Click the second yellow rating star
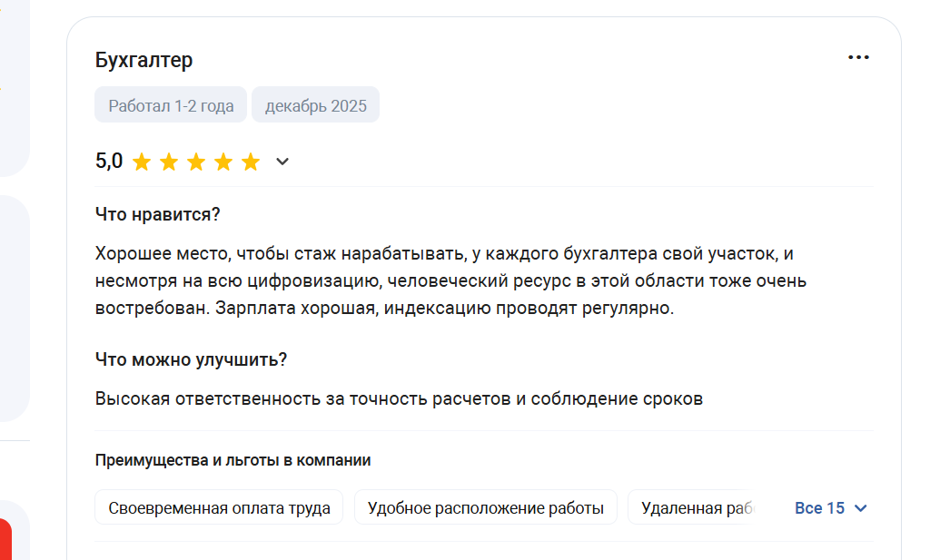 coord(169,162)
